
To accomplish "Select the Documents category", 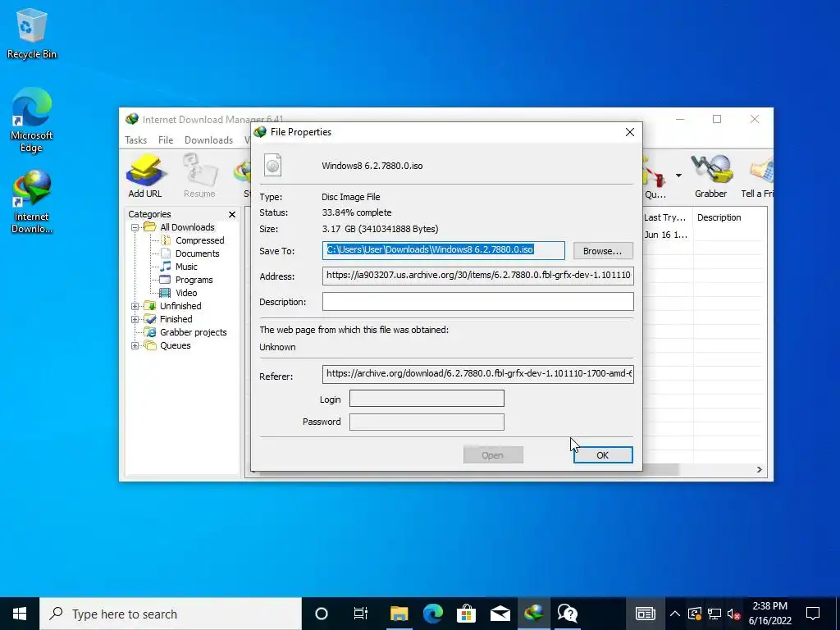I will [197, 253].
